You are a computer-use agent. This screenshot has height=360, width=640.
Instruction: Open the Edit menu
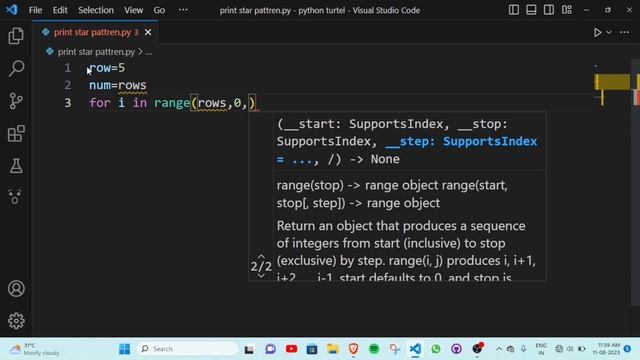click(x=60, y=10)
